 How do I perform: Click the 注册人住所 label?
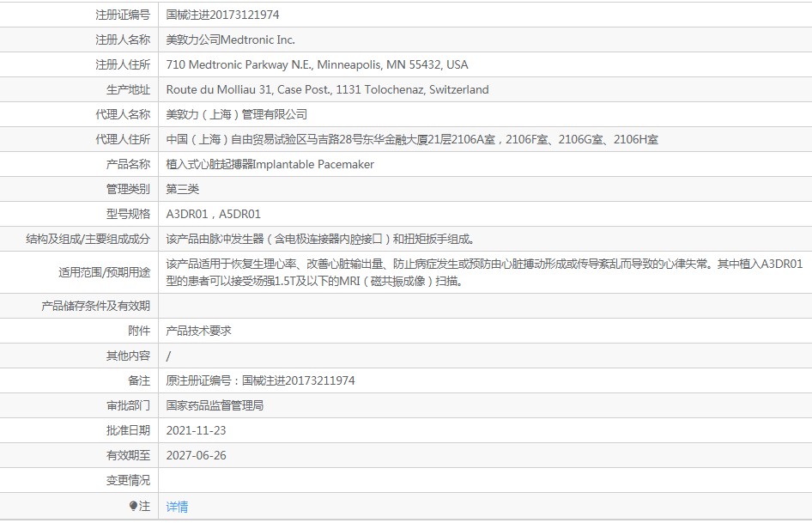(x=123, y=64)
